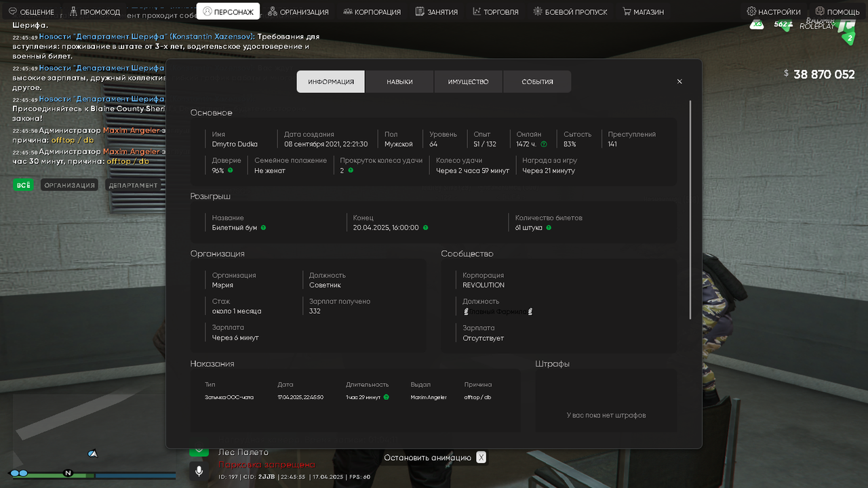This screenshot has height=488, width=868.
Task: Click the help icon next to Онлайн hours
Action: pos(544,144)
